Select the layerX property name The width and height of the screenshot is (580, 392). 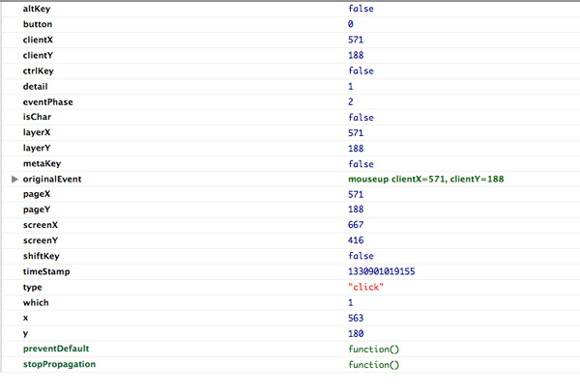click(x=37, y=132)
